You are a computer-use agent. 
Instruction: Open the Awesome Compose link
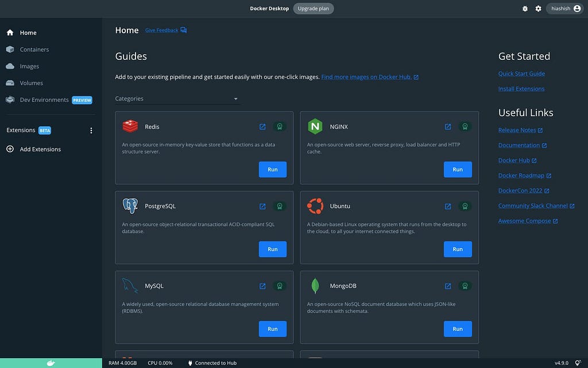pos(528,221)
